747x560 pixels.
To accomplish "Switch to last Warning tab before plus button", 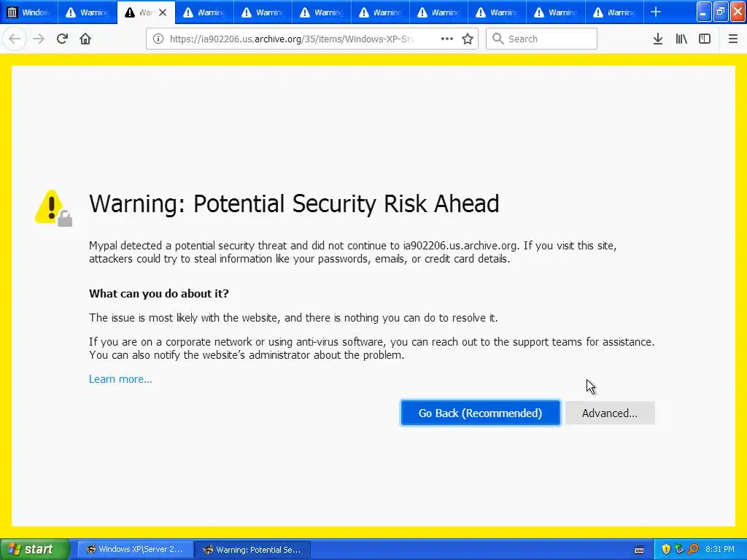I will [x=614, y=12].
